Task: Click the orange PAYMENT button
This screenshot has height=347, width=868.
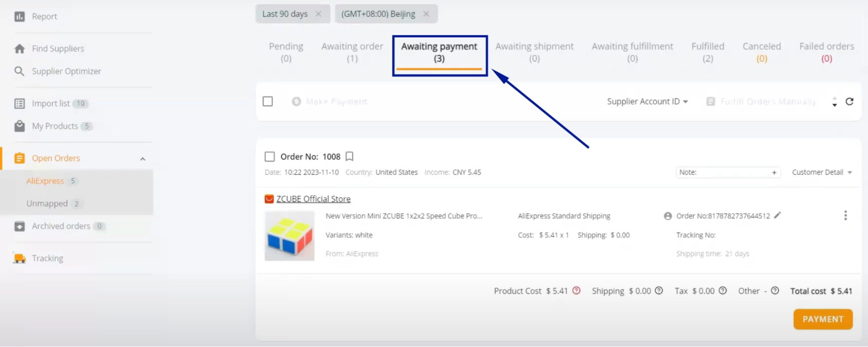Action: (x=823, y=319)
